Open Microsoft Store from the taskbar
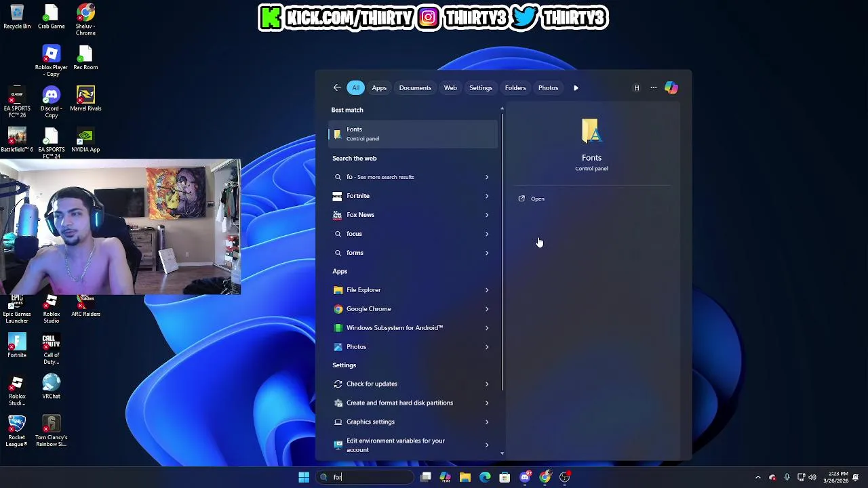The image size is (868, 488). pyautogui.click(x=505, y=477)
